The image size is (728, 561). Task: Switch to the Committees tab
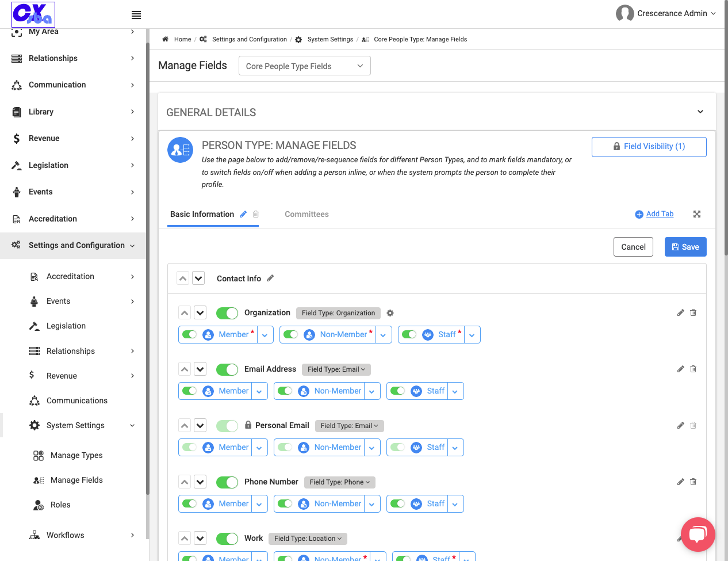(306, 214)
